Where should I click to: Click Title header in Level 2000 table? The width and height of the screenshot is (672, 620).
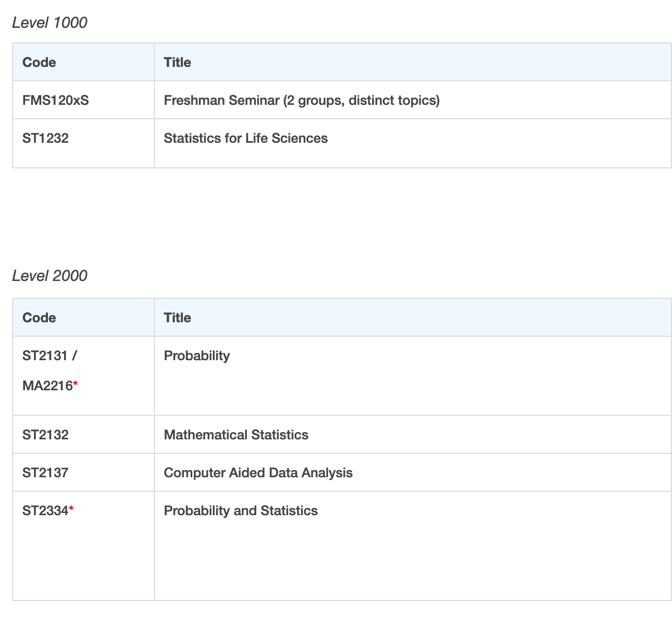pos(177,318)
